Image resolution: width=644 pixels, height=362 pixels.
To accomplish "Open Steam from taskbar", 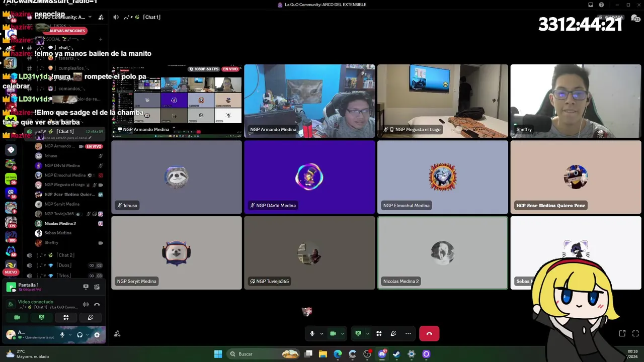I will [x=396, y=354].
